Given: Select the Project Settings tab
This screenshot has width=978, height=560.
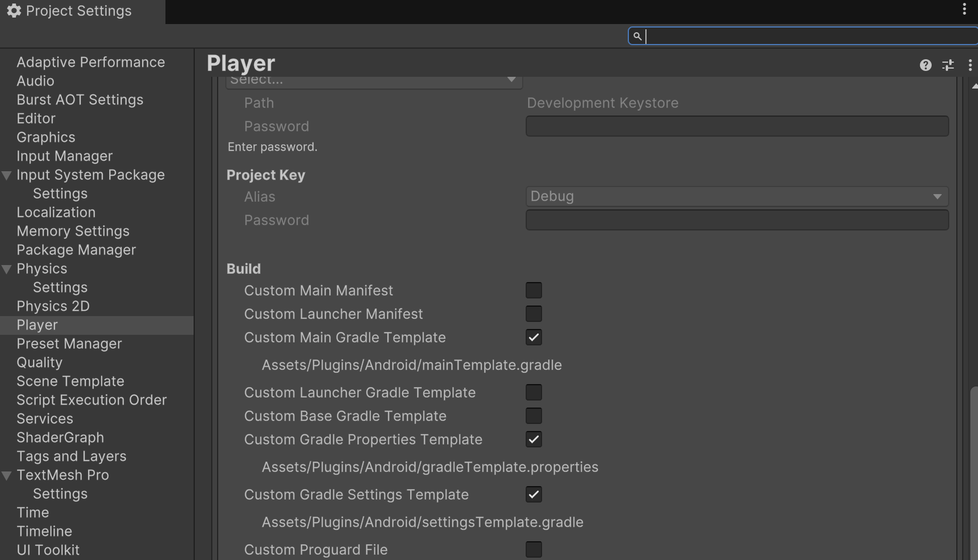Looking at the screenshot, I should pyautogui.click(x=82, y=12).
